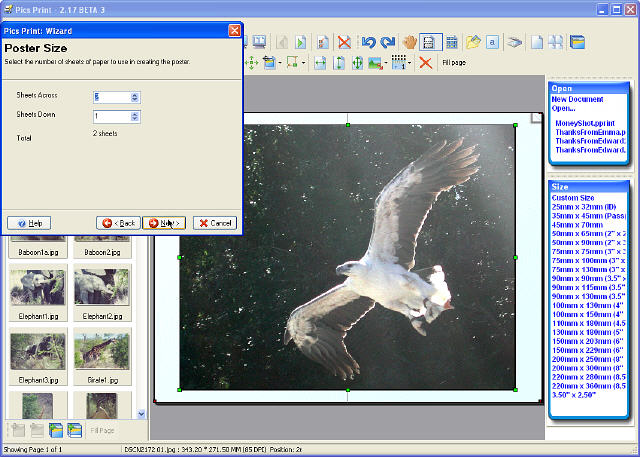Click New Document in Open panel
This screenshot has width=640, height=457.
[x=579, y=100]
